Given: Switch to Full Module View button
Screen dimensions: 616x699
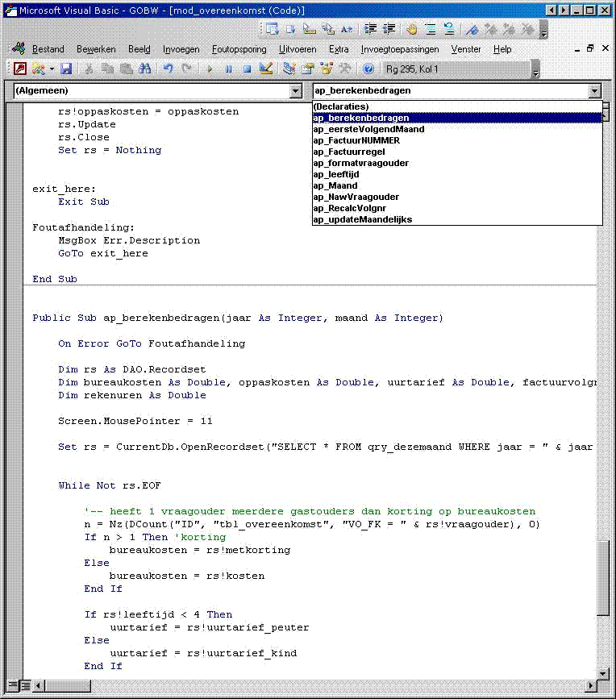Looking at the screenshot, I should (x=25, y=685).
